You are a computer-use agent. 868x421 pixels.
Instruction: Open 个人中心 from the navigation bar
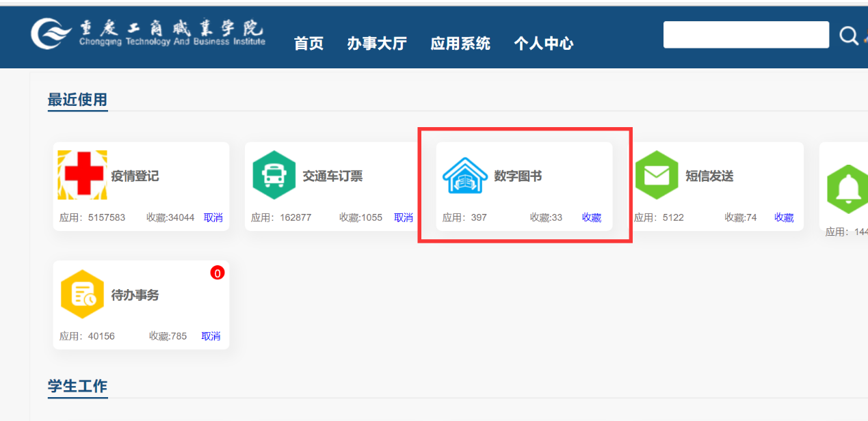pos(544,44)
